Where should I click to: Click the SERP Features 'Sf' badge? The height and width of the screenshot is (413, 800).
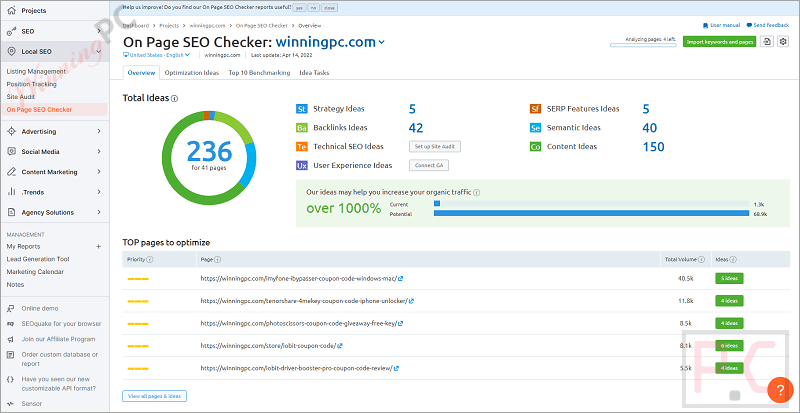tap(535, 109)
